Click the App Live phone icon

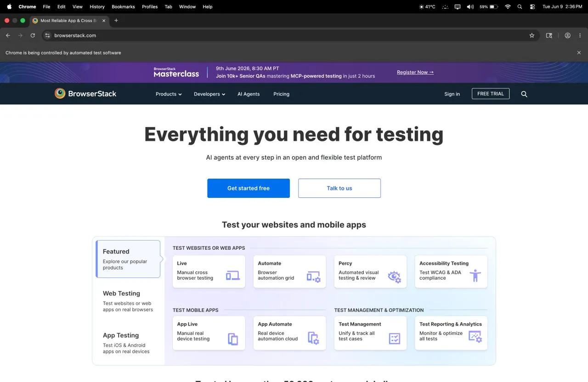(233, 339)
